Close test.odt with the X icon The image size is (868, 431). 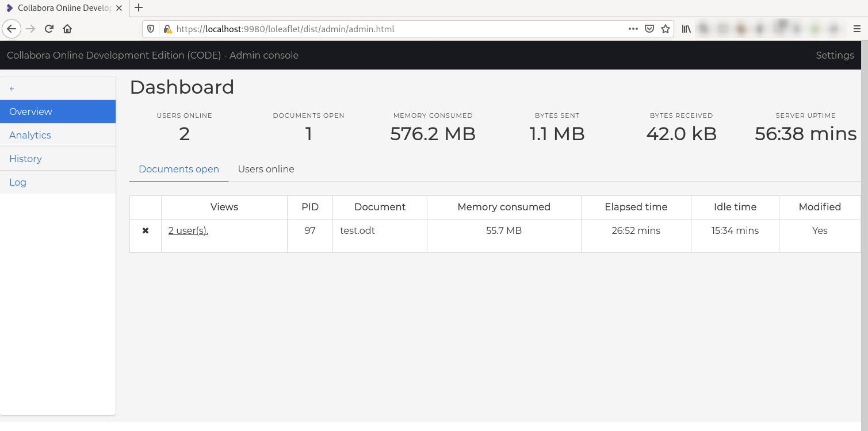click(x=146, y=230)
